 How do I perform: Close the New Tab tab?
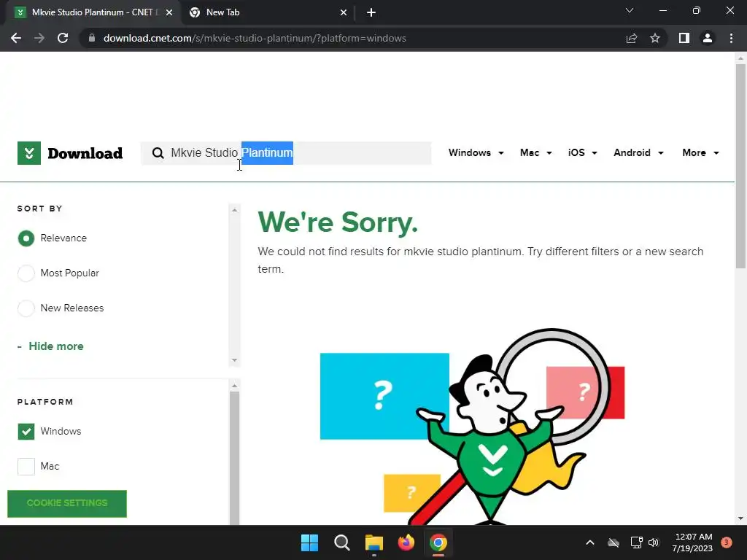click(x=344, y=12)
